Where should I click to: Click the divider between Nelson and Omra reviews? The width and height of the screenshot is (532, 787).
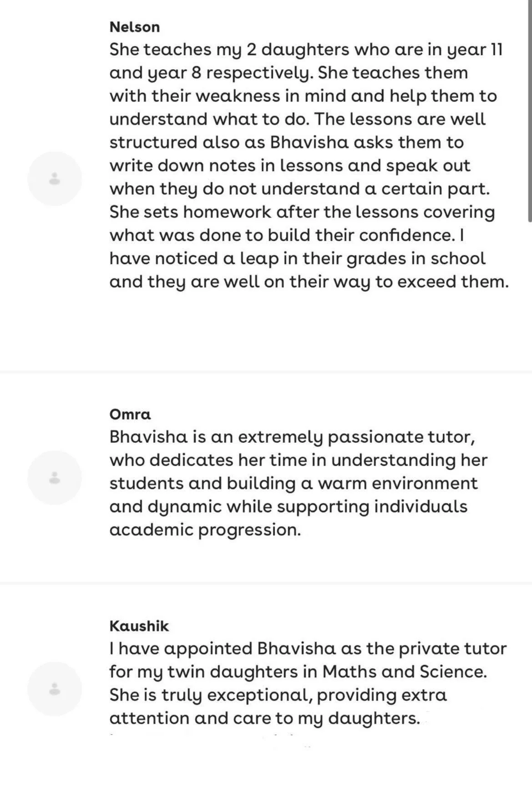coord(266,372)
